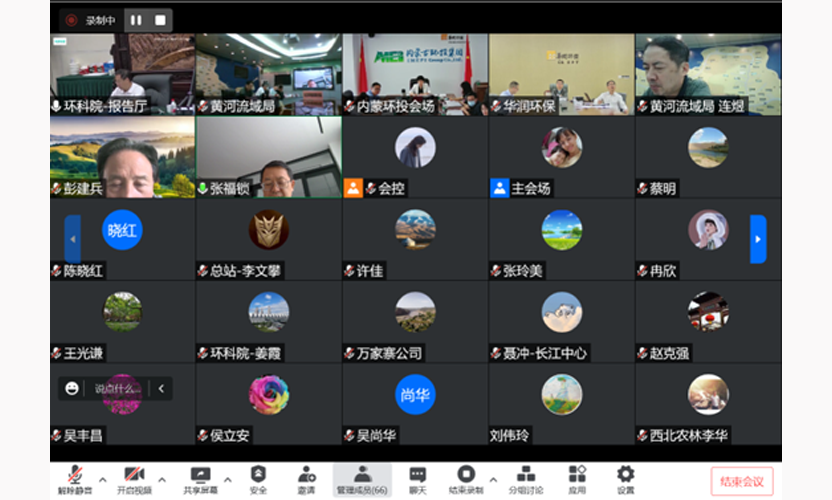Click the End Meeting (结束会议) button
The height and width of the screenshot is (500, 832).
[741, 481]
